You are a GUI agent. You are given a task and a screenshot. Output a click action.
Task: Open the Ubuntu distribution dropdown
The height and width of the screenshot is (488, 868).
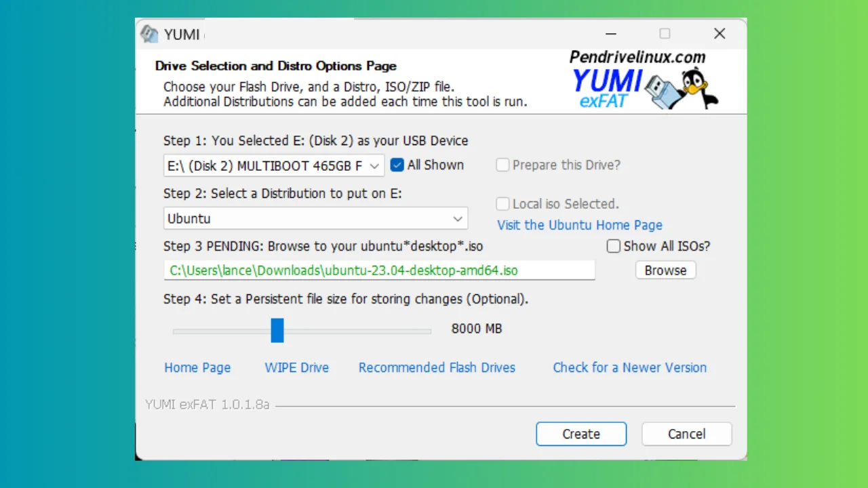(x=316, y=219)
